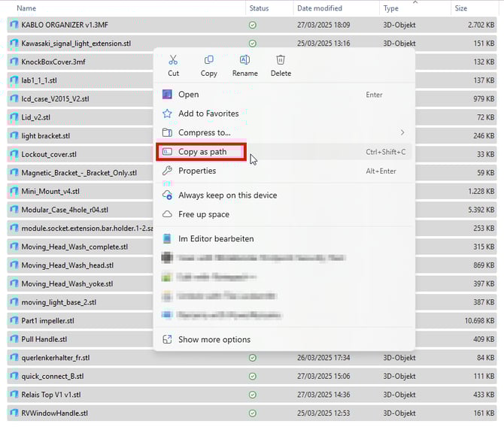Image resolution: width=504 pixels, height=430 pixels.
Task: Choose Open from the context menu
Action: pyautogui.click(x=189, y=95)
